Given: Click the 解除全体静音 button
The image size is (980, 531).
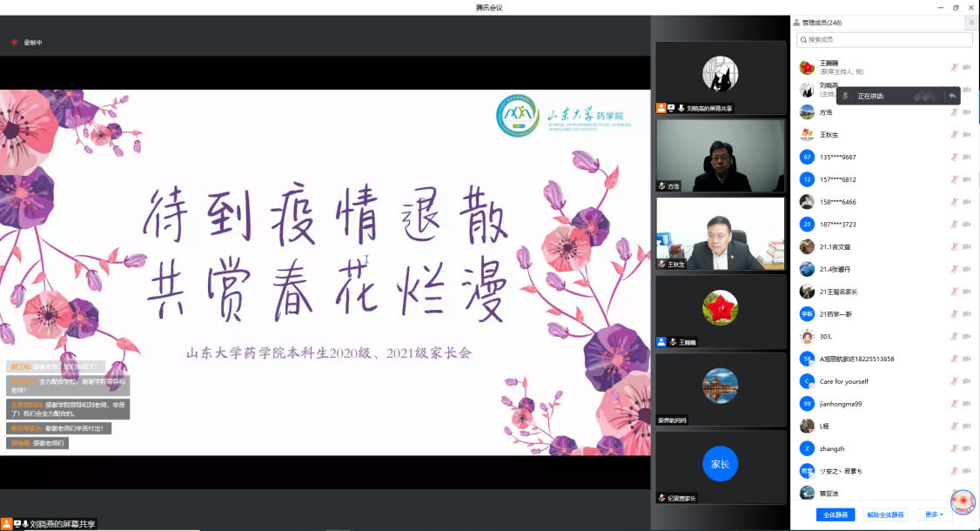Looking at the screenshot, I should (x=886, y=514).
